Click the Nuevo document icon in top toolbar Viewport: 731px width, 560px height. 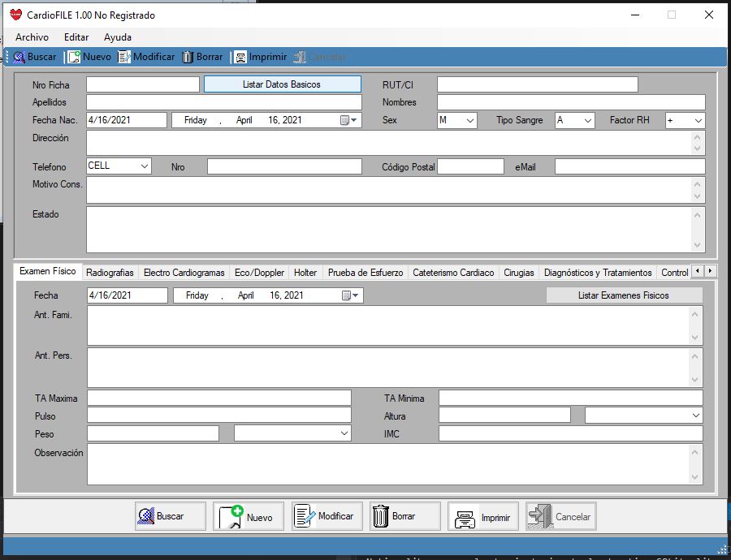[74, 57]
